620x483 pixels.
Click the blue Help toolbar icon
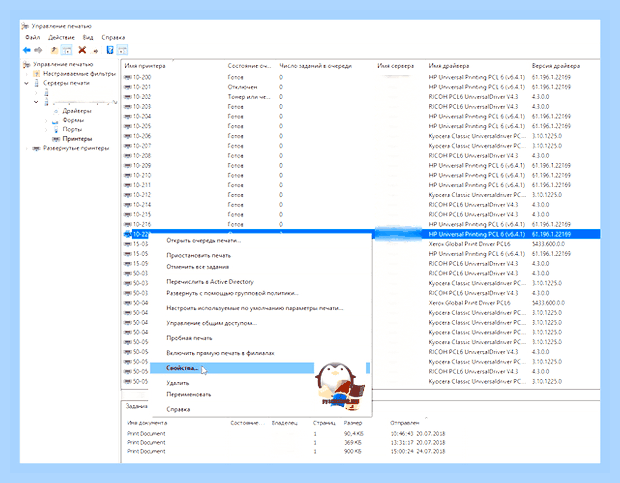[x=110, y=50]
